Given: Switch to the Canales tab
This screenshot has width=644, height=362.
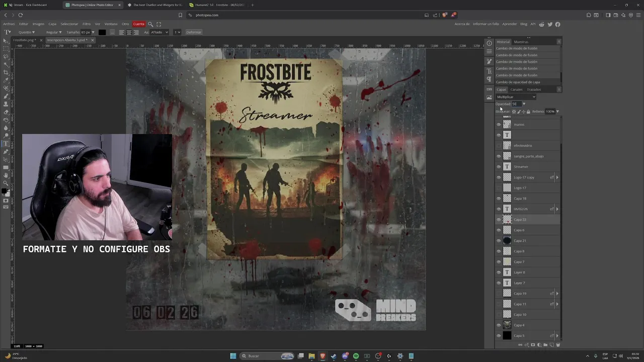Looking at the screenshot, I should click(517, 89).
